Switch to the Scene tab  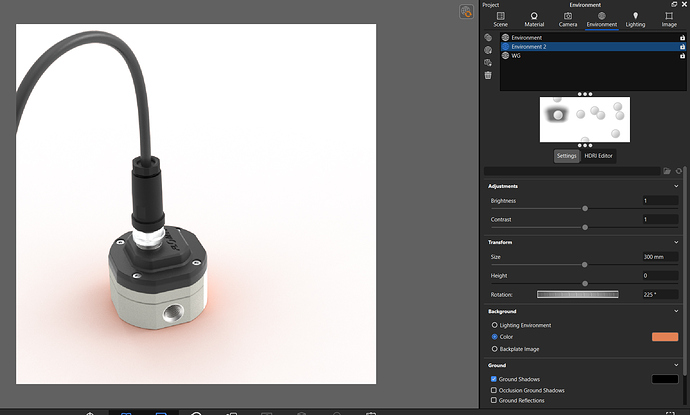[500, 20]
